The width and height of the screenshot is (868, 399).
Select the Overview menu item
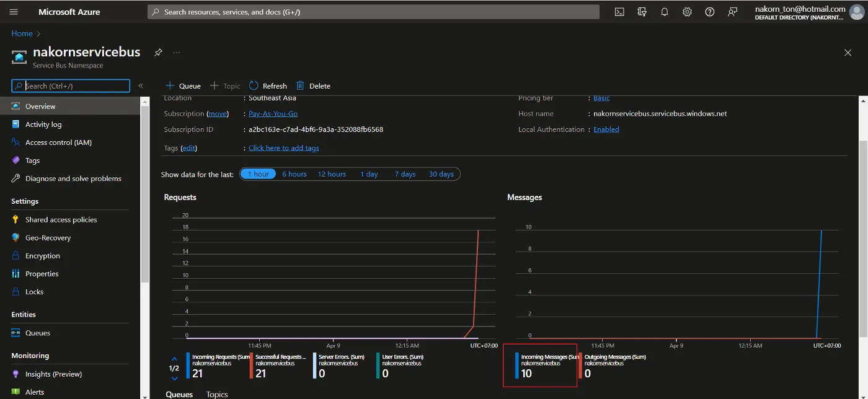tap(70, 106)
